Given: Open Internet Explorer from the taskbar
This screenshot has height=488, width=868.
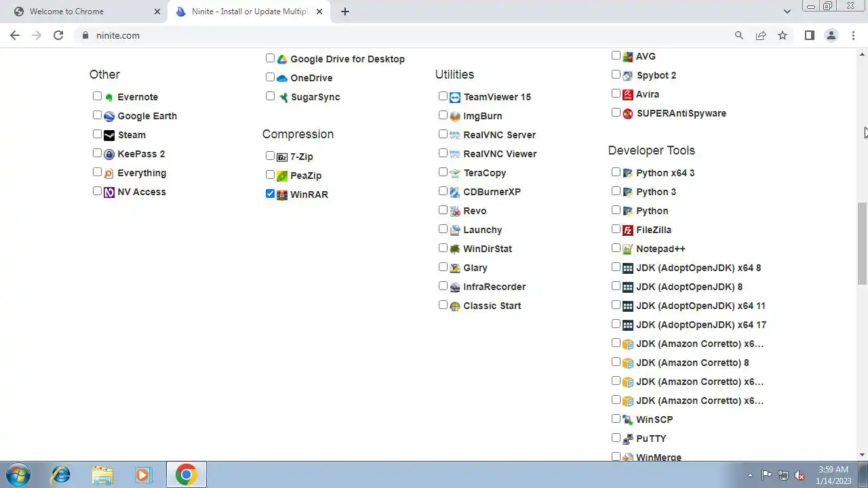Looking at the screenshot, I should point(61,474).
